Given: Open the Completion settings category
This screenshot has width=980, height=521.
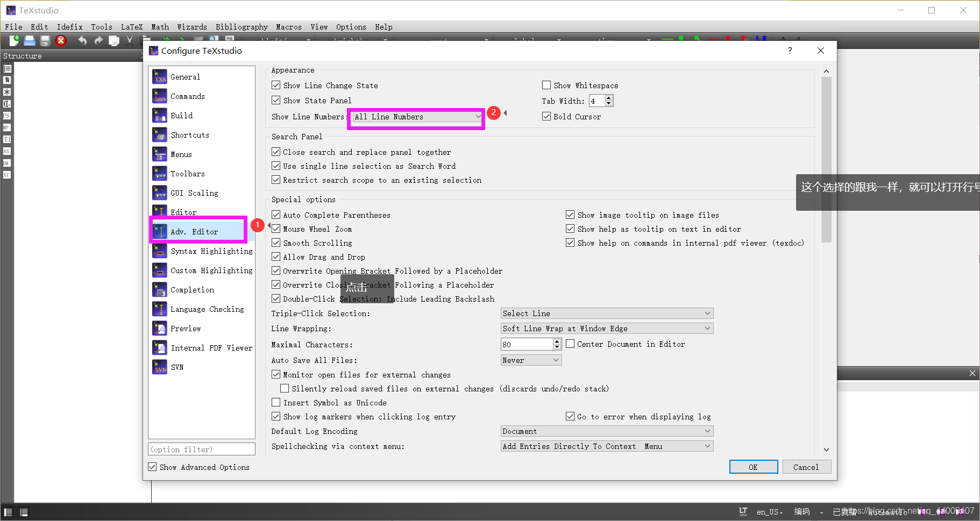Looking at the screenshot, I should [x=202, y=290].
